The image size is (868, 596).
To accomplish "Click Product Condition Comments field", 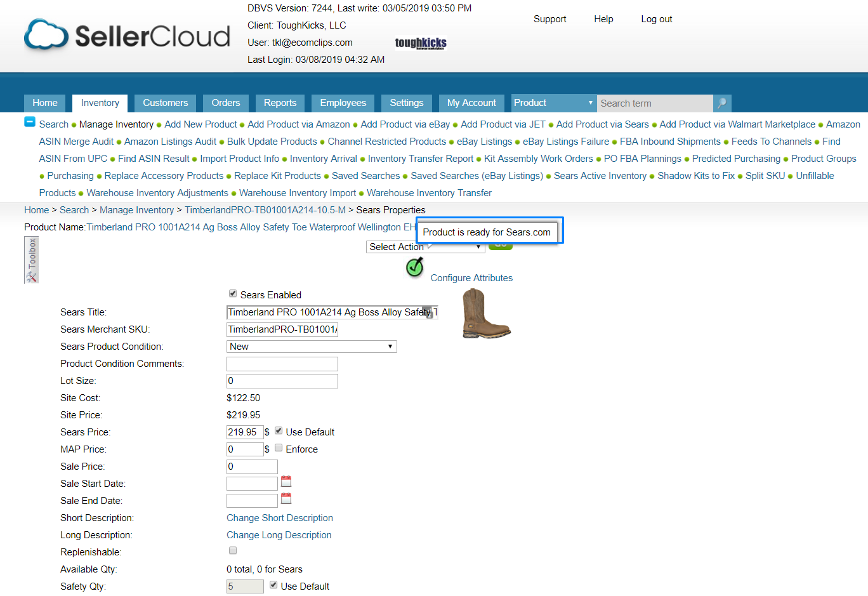I will (282, 364).
